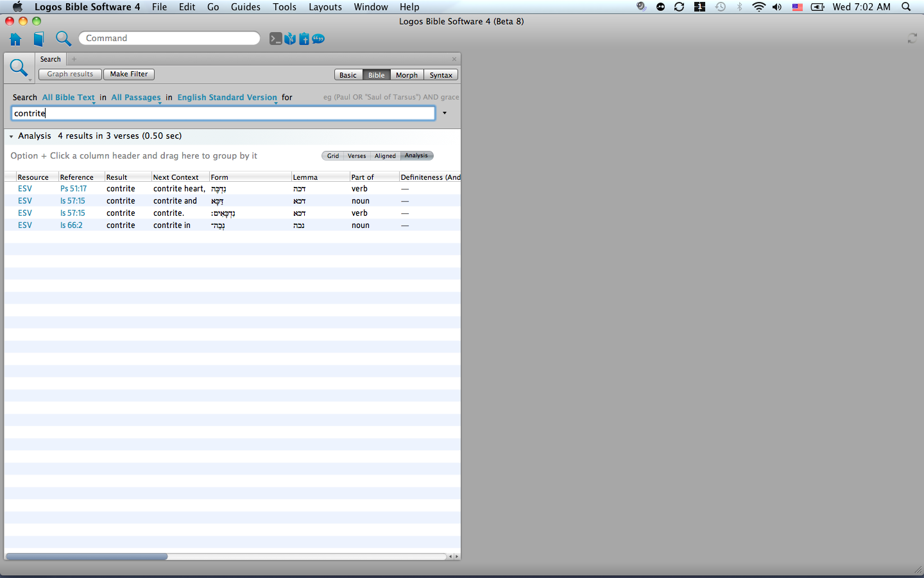Screen dimensions: 924x578
Task: Open the Ps 51:17 reference link
Action: tap(73, 189)
